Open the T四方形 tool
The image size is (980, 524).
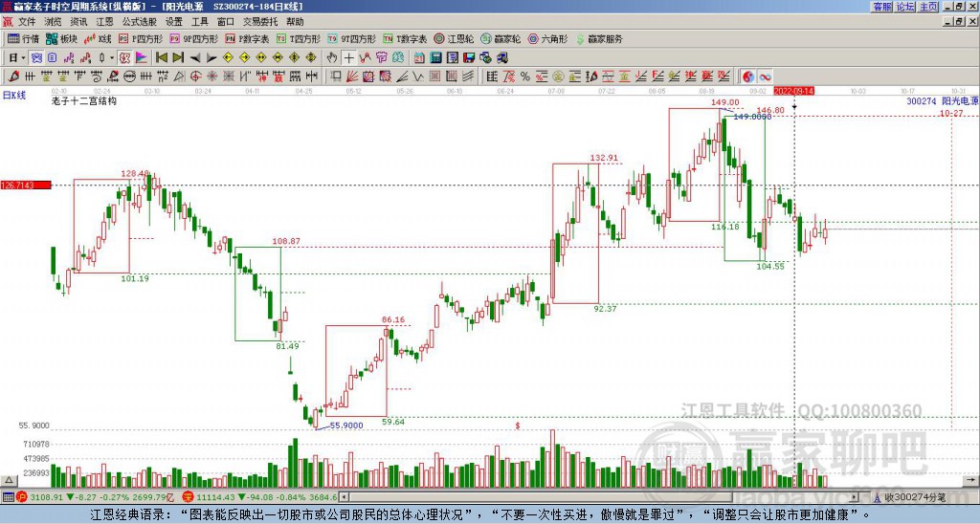click(x=299, y=38)
